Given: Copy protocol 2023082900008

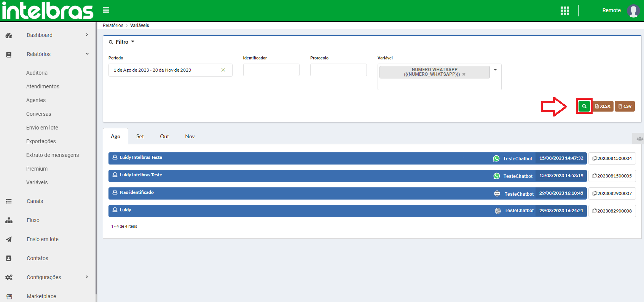Looking at the screenshot, I should 612,211.
